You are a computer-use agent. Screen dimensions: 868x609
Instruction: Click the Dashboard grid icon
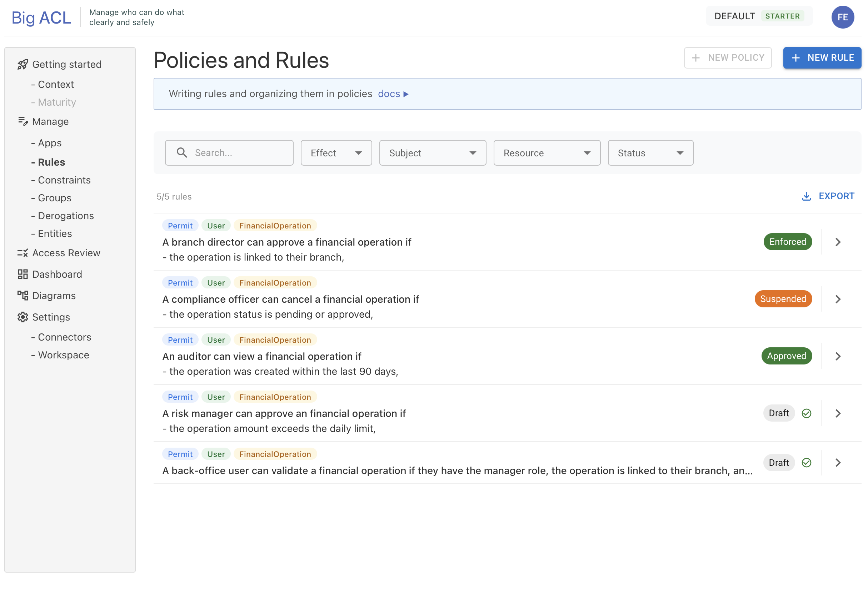(23, 274)
